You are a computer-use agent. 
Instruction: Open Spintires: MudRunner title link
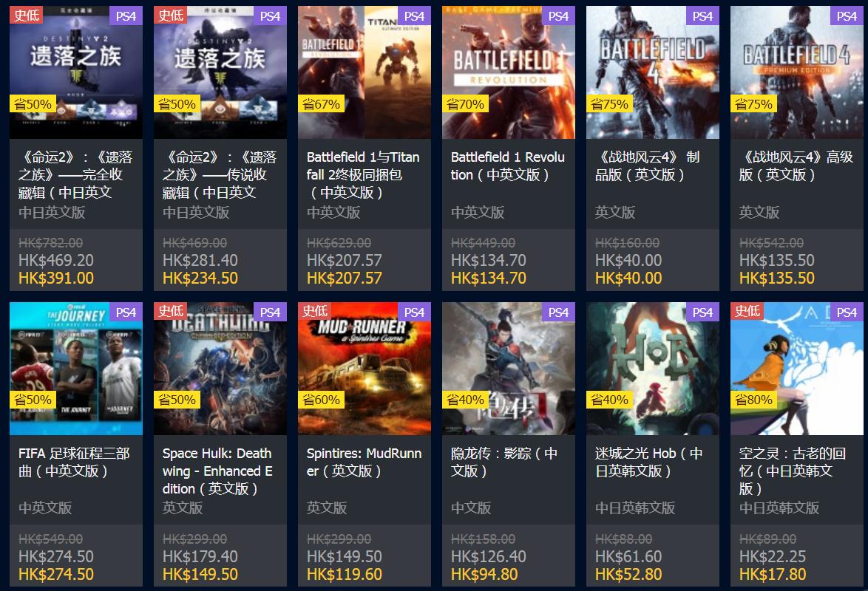click(364, 462)
